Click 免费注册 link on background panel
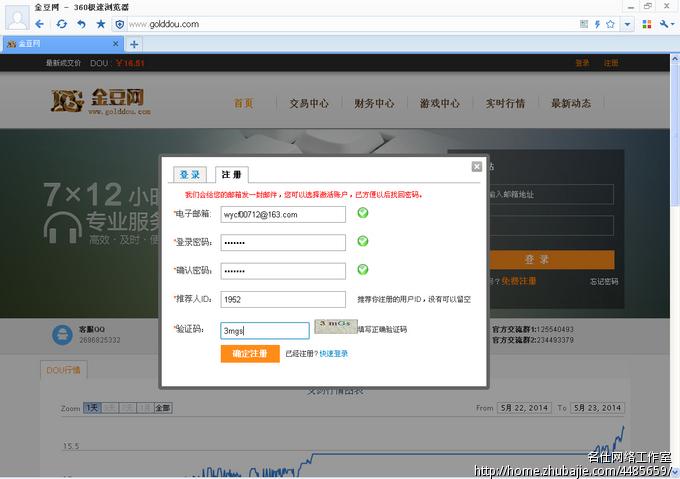The image size is (680, 479). point(519,281)
